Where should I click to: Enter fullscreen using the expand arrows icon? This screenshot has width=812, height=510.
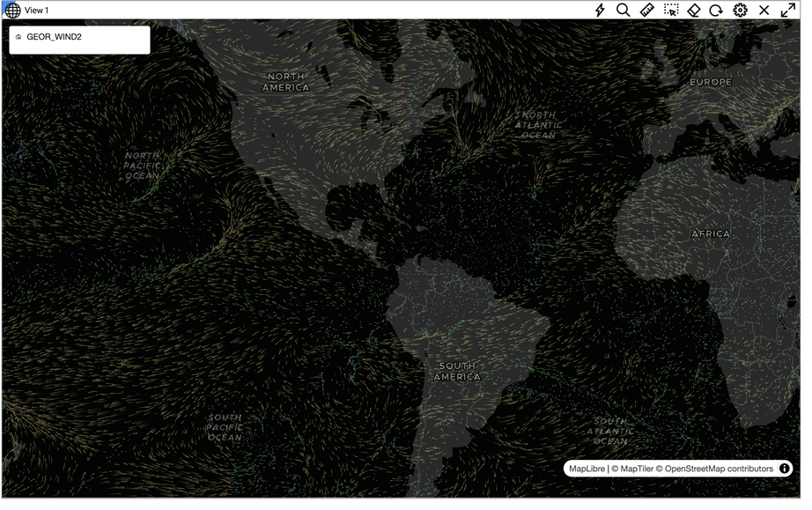pyautogui.click(x=788, y=11)
